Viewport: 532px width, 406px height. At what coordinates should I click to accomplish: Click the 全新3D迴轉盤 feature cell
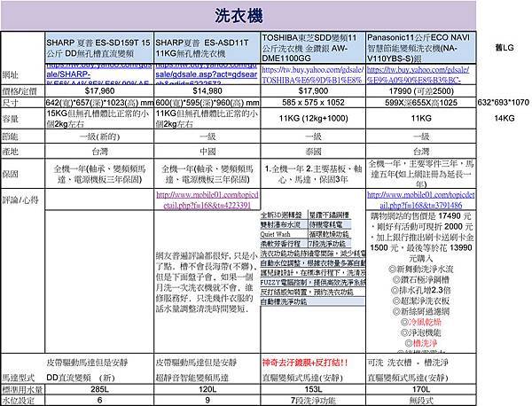284,215
